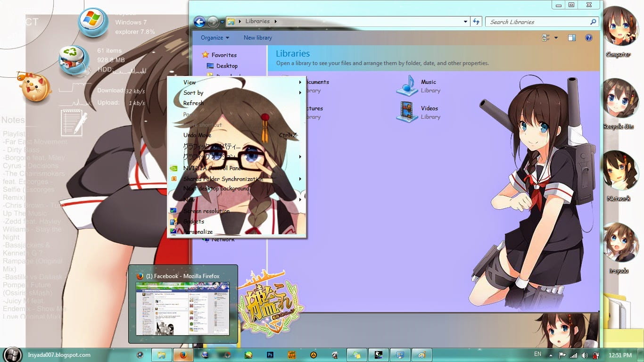Click the refresh icon beside the address bar
644x362 pixels.
click(476, 21)
